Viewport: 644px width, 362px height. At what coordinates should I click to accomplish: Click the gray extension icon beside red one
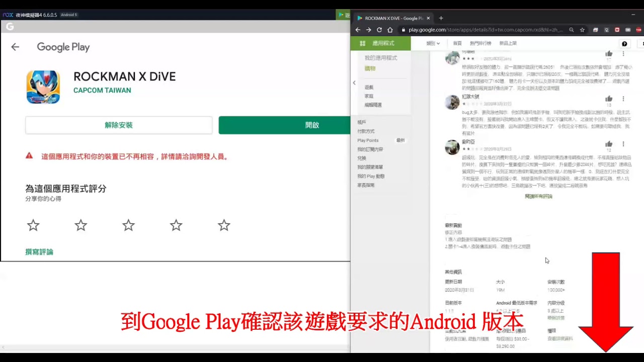point(628,30)
